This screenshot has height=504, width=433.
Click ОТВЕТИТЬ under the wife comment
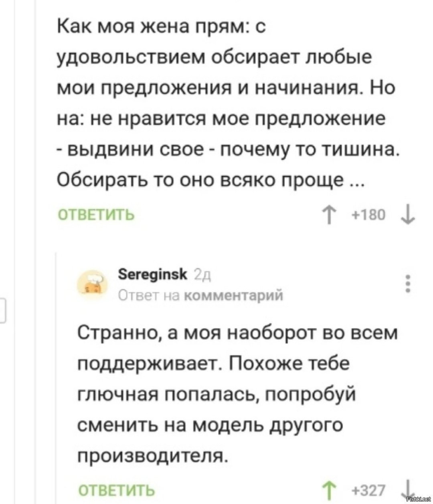pos(96,215)
